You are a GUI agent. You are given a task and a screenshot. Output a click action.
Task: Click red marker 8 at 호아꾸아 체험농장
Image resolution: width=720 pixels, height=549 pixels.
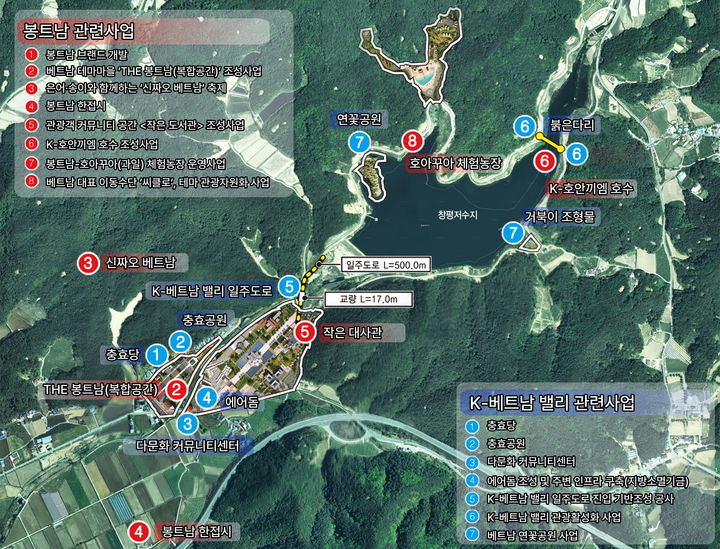click(x=411, y=141)
